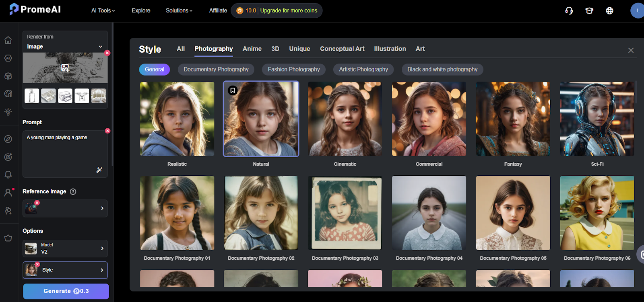The image size is (644, 302).
Task: Remove the selected style with red X
Action: pyautogui.click(x=37, y=264)
